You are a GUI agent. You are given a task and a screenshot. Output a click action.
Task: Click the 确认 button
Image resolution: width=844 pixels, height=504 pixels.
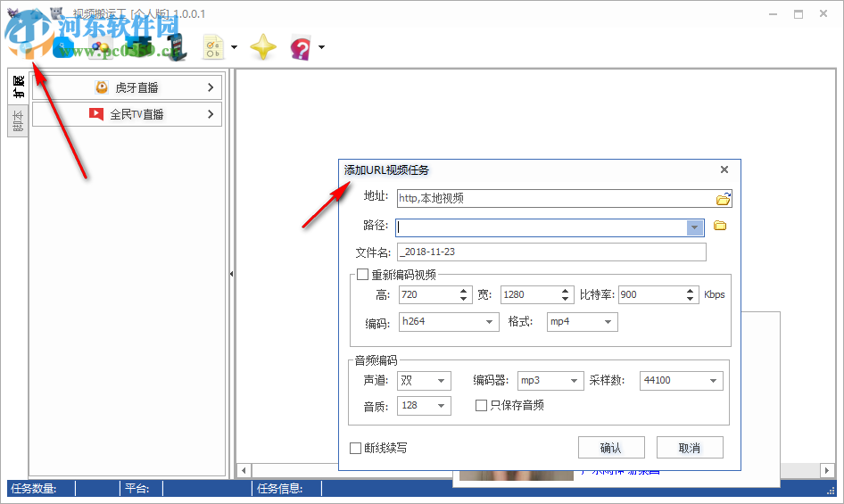(611, 448)
